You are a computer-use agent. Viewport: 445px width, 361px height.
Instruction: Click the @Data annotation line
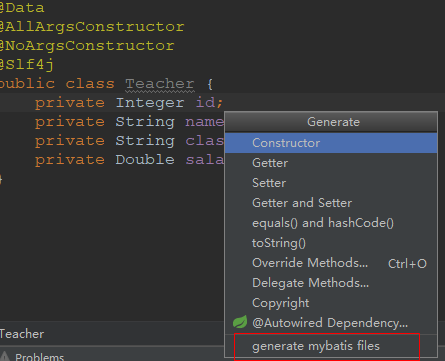pos(22,8)
